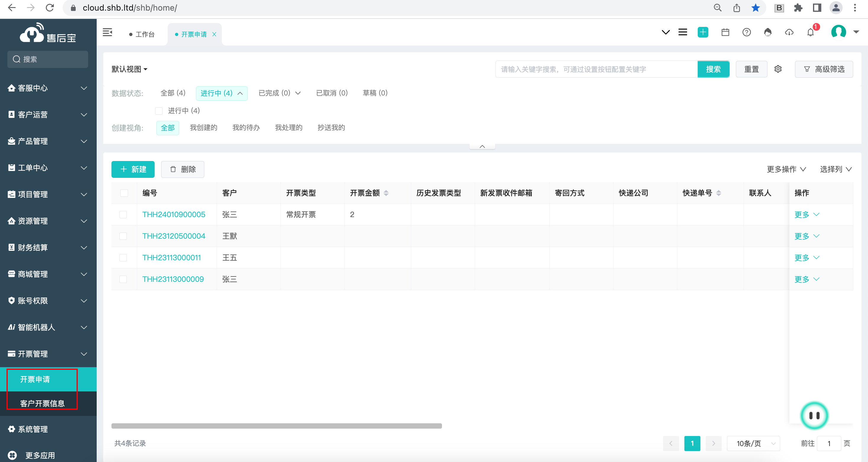Viewport: 868px width, 462px height.
Task: Expand 客服中心 sidebar menu
Action: coord(48,88)
